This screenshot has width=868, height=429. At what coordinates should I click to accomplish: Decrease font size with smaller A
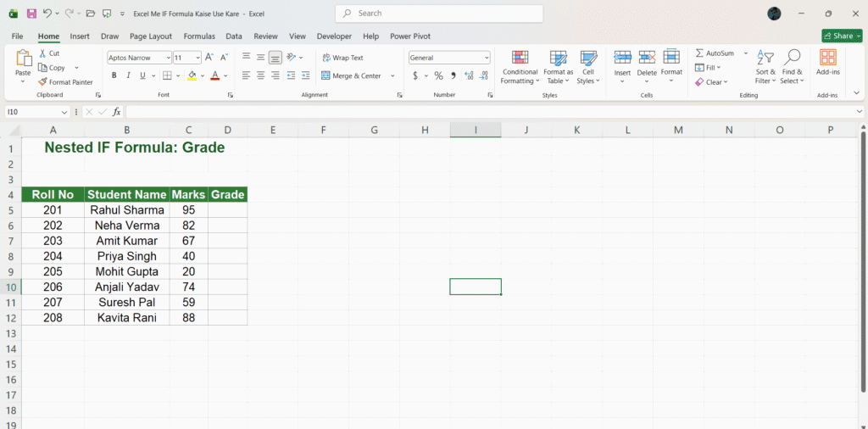coord(224,57)
